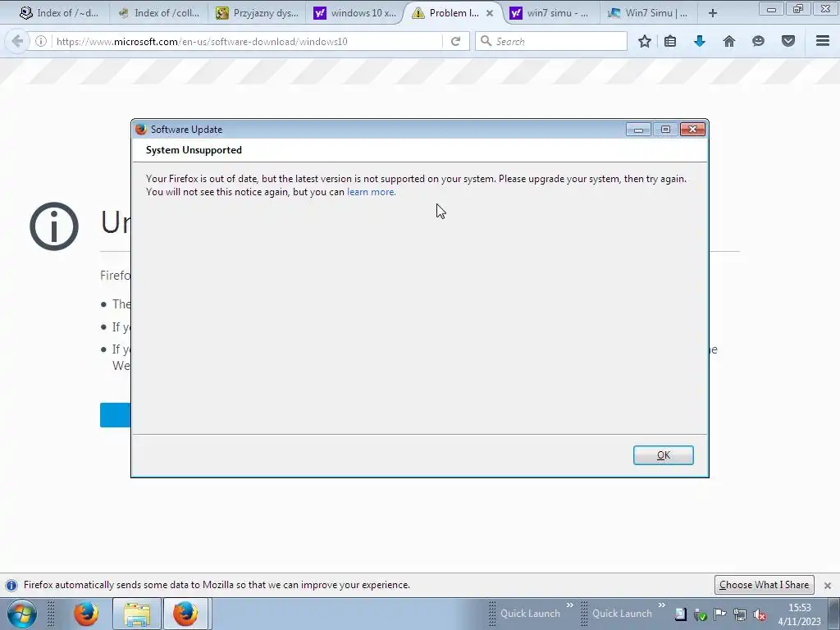Image resolution: width=840 pixels, height=630 pixels.
Task: Open the Firefox hamburger menu
Action: (x=823, y=41)
